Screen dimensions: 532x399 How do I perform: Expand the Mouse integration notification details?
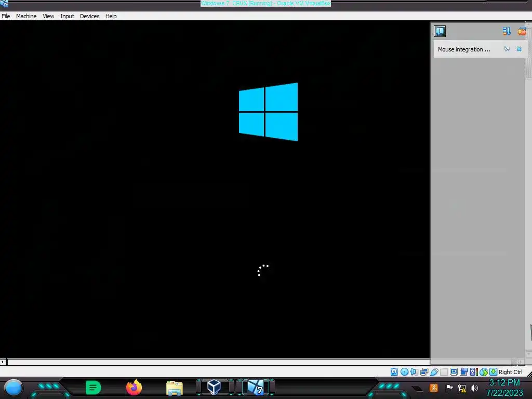click(x=507, y=49)
